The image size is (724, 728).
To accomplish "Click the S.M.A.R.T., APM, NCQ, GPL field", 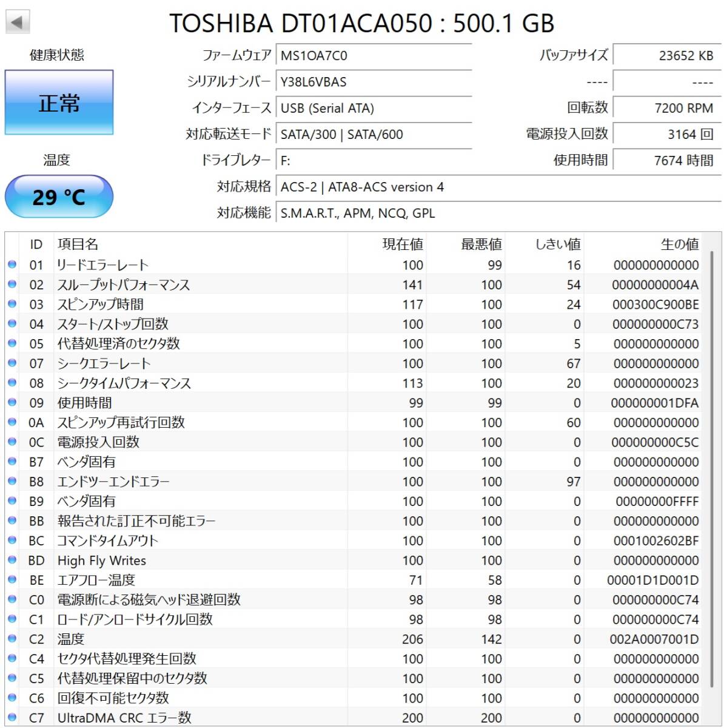I will pos(498,213).
